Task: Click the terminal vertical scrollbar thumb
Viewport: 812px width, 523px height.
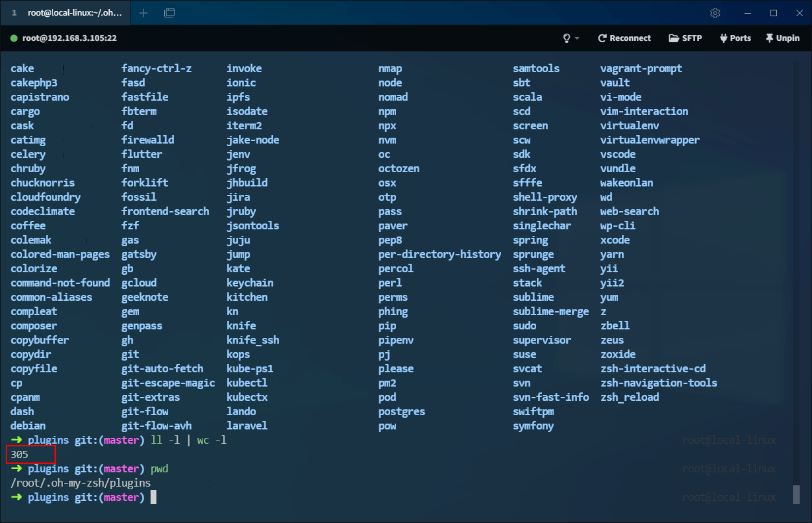Action: point(796,494)
